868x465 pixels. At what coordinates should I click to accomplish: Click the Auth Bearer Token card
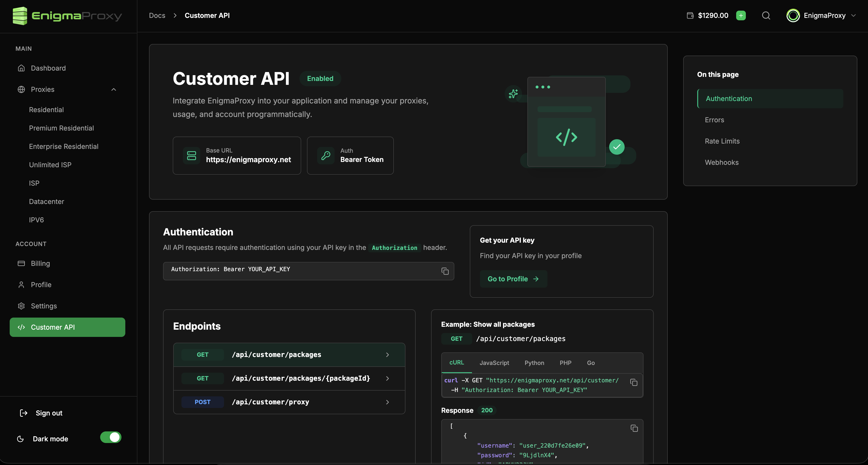351,156
